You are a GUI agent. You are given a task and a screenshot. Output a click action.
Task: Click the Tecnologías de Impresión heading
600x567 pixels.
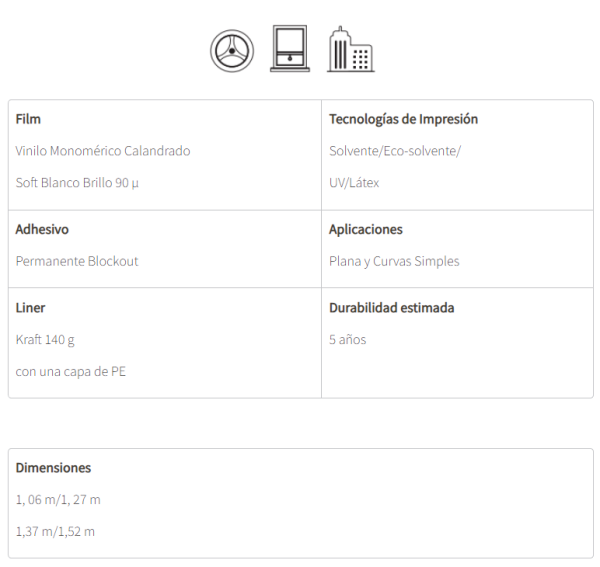click(x=403, y=119)
